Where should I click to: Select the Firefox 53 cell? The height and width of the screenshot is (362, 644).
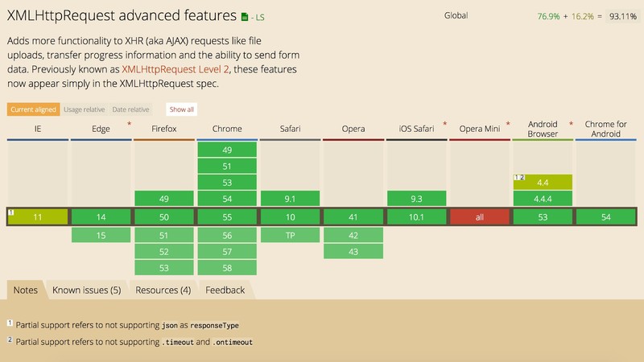coord(164,268)
